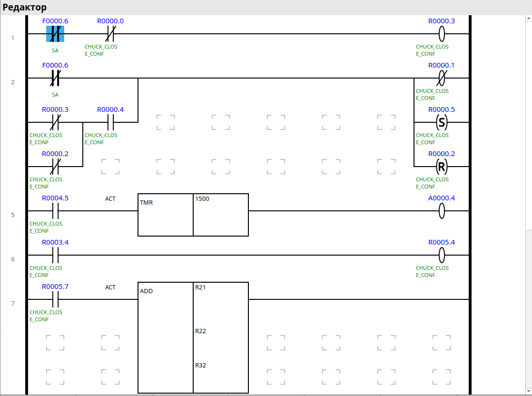
Task: Click the R22 parameter of the ADD block
Action: pos(201,331)
